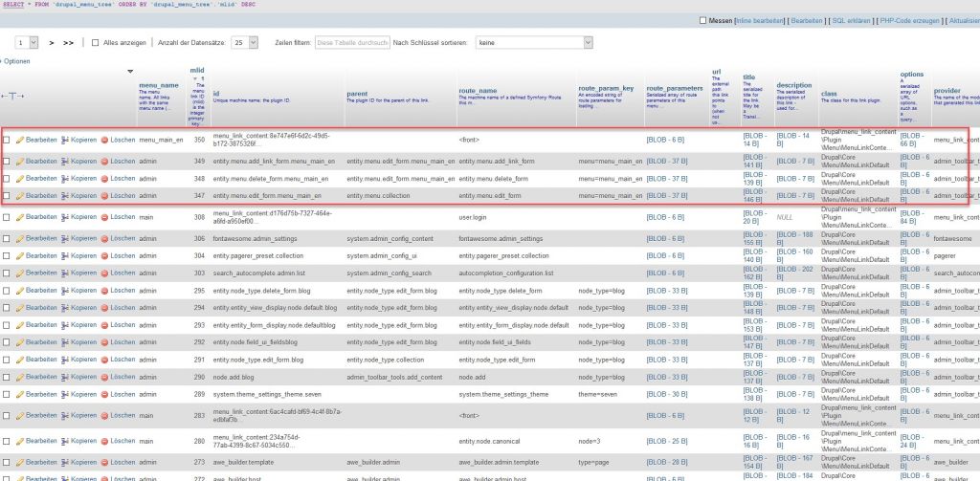Sort by the menu_name column header
The height and width of the screenshot is (481, 980).
158,85
